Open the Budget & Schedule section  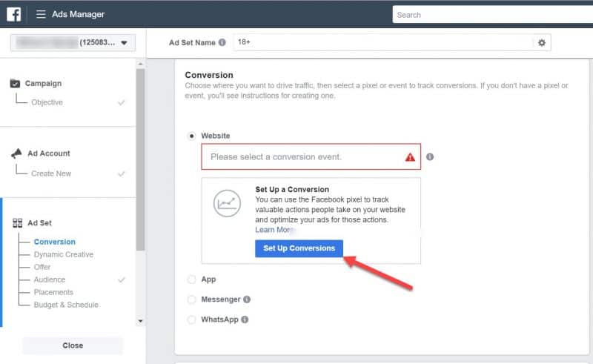(x=66, y=305)
